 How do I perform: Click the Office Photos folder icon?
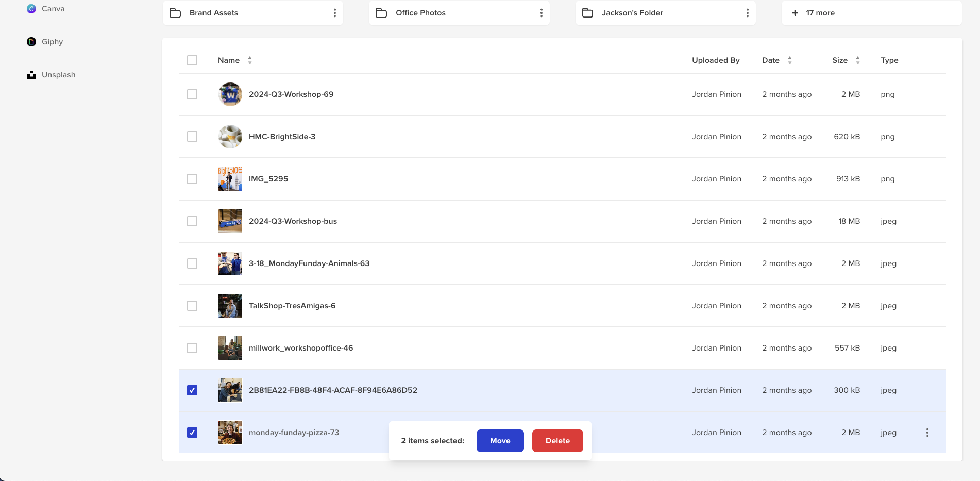pyautogui.click(x=381, y=13)
